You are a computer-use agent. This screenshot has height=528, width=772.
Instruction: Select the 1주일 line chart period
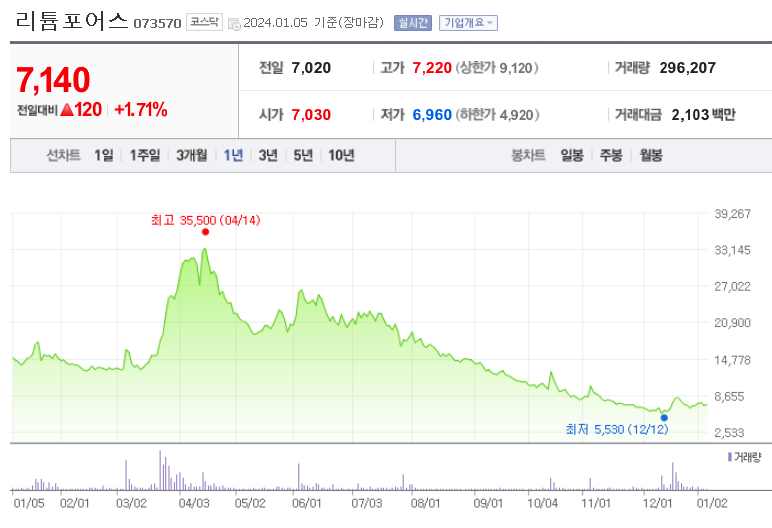pos(145,156)
